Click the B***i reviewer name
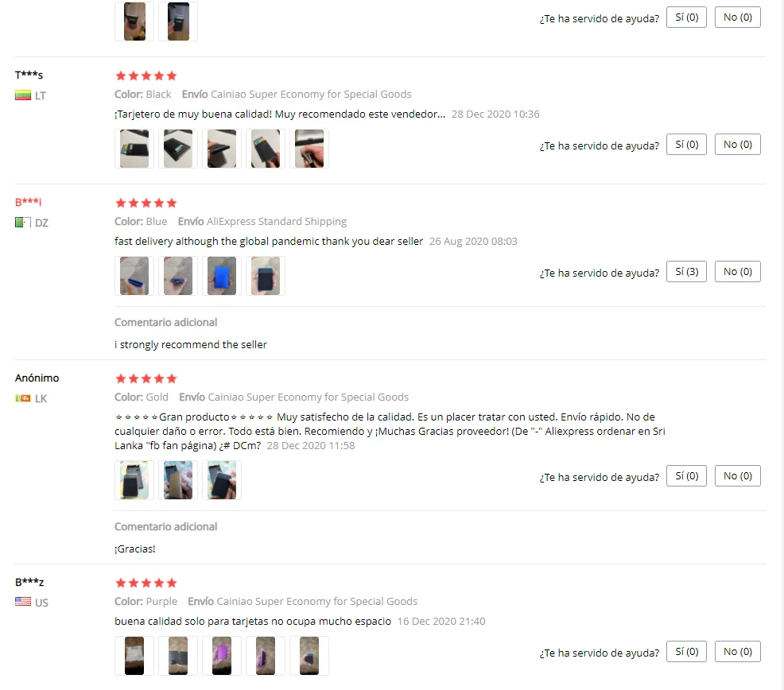Viewport: 784px width, 690px height. (28, 202)
